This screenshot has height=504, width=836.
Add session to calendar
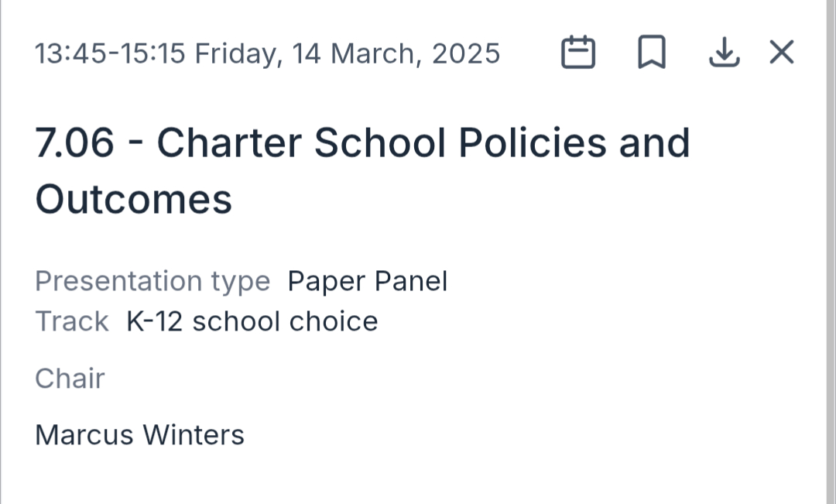click(577, 53)
